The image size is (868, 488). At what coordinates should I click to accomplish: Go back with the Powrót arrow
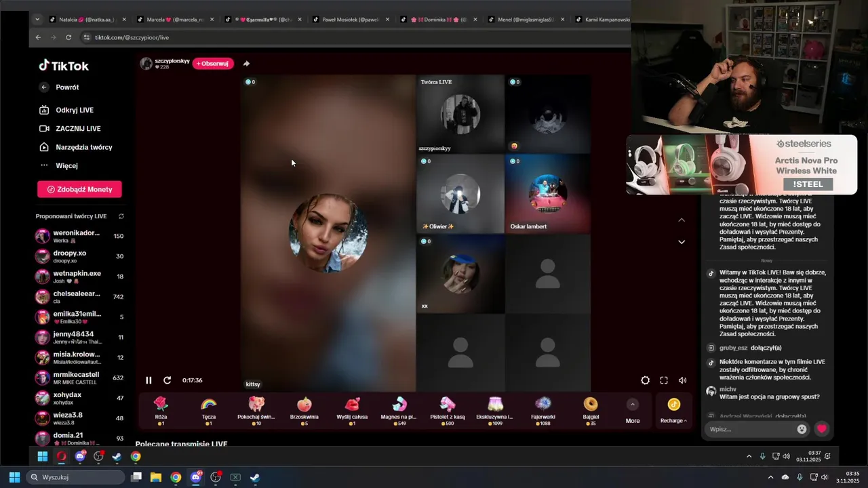(x=44, y=87)
